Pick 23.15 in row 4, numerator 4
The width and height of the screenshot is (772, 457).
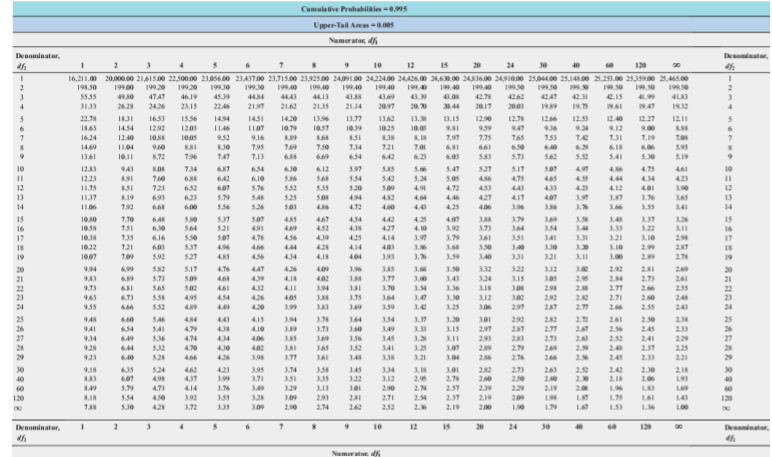[x=189, y=106]
